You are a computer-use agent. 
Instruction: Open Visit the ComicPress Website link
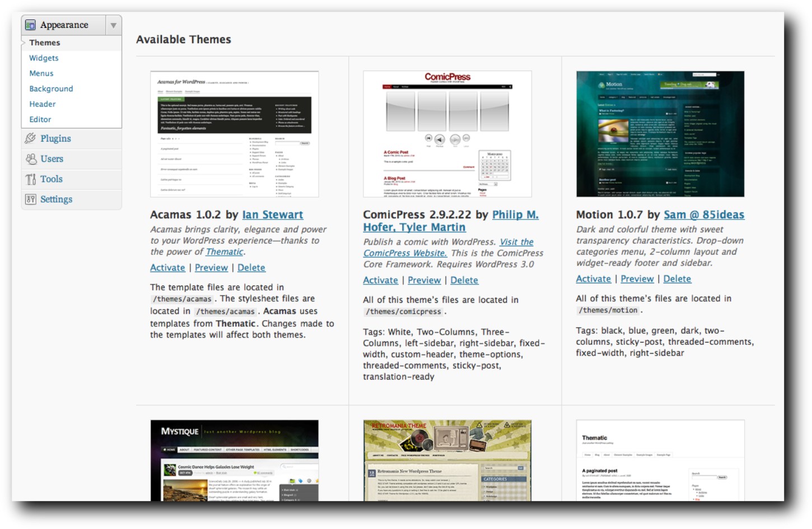pos(448,247)
